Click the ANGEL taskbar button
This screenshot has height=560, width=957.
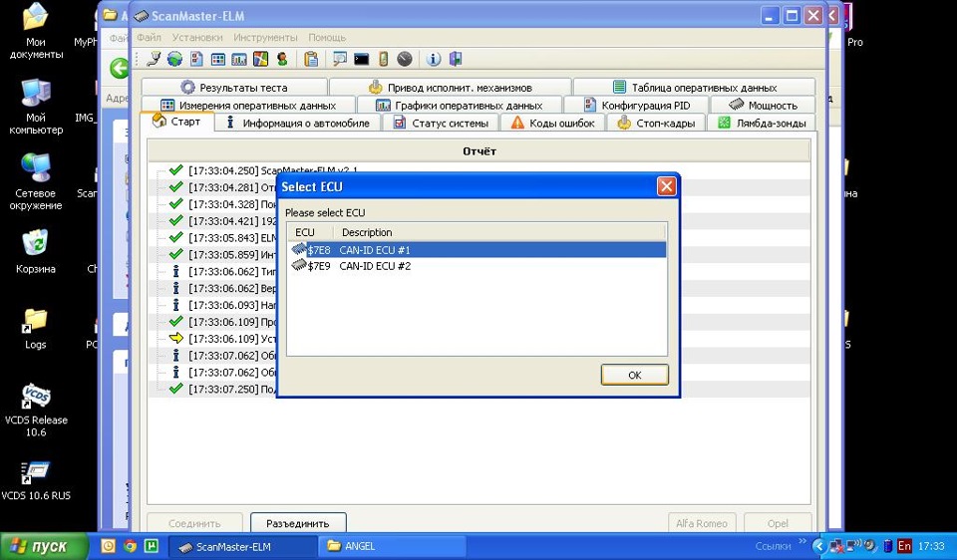[395, 546]
